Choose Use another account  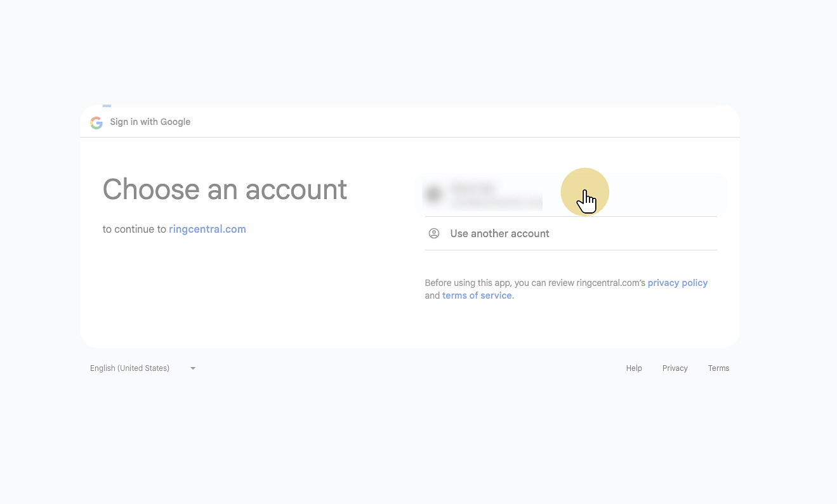499,233
